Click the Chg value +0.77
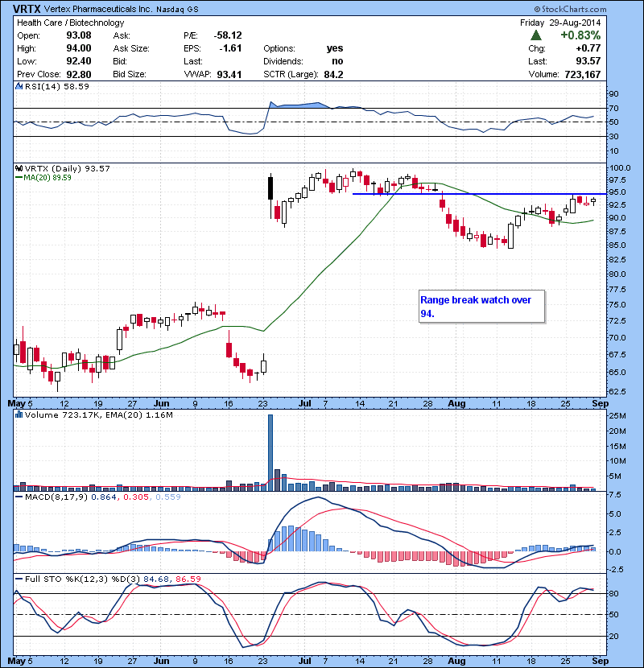 [588, 48]
